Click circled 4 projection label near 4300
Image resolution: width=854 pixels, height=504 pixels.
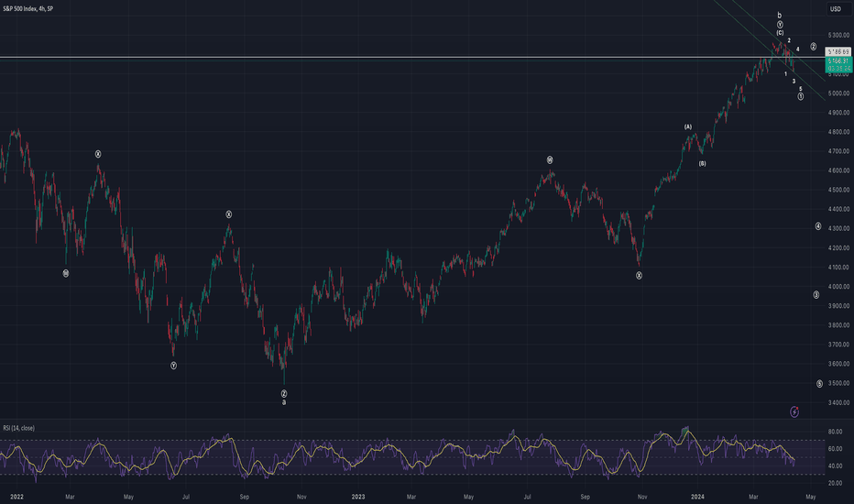click(818, 226)
